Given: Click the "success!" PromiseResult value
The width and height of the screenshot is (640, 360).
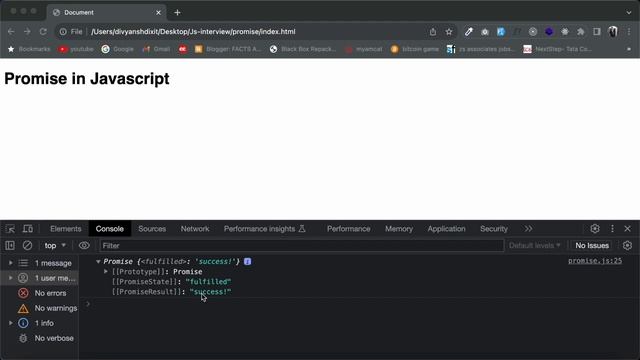Looking at the screenshot, I should pyautogui.click(x=210, y=292).
